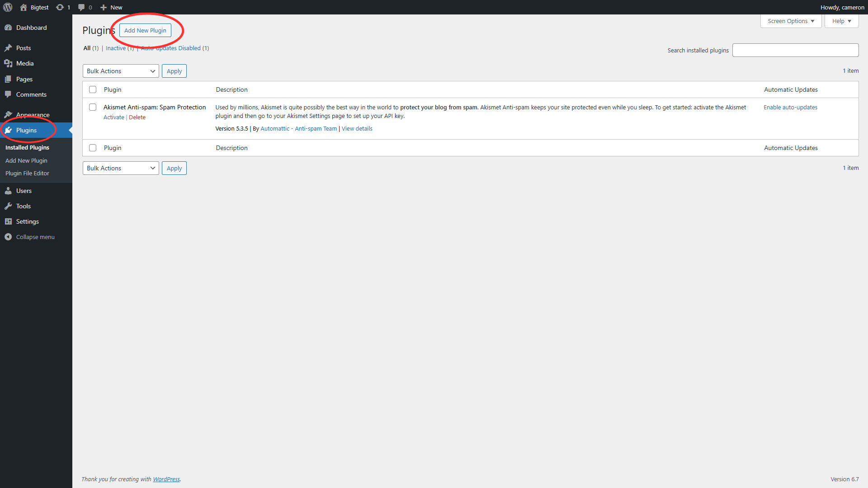Image resolution: width=868 pixels, height=488 pixels.
Task: Open the WordPress logo menu
Action: coord(7,7)
